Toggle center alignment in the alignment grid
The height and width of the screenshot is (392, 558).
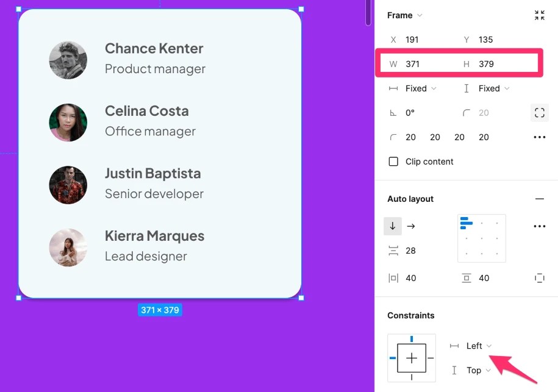click(482, 238)
